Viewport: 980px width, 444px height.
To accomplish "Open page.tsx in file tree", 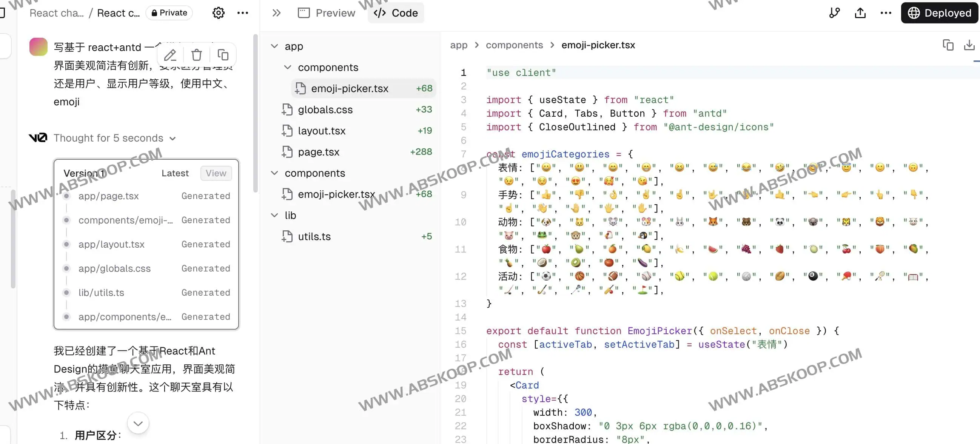I will point(318,152).
